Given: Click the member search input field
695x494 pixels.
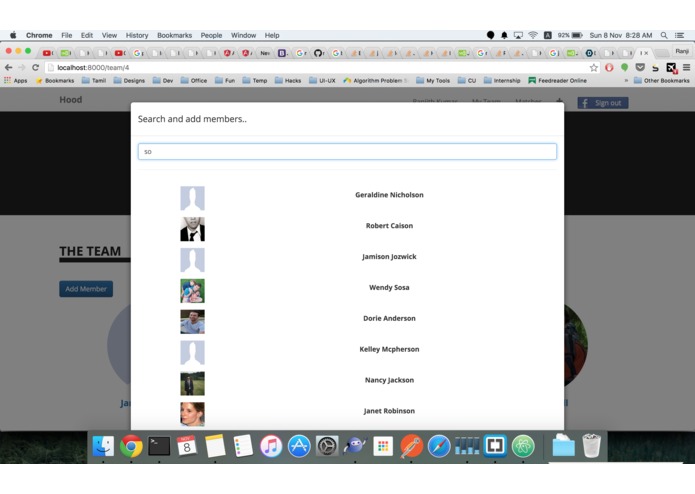Looking at the screenshot, I should (x=347, y=152).
